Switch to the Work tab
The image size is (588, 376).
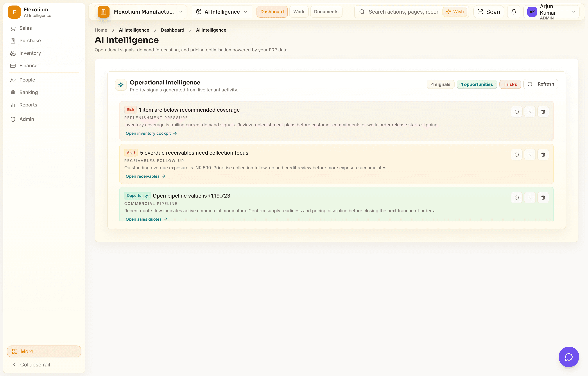coord(299,12)
